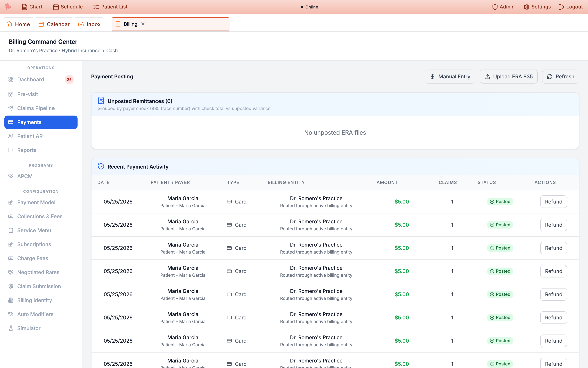Switch to the Inbox tab
Viewport: 588px width, 368px height.
tap(89, 24)
